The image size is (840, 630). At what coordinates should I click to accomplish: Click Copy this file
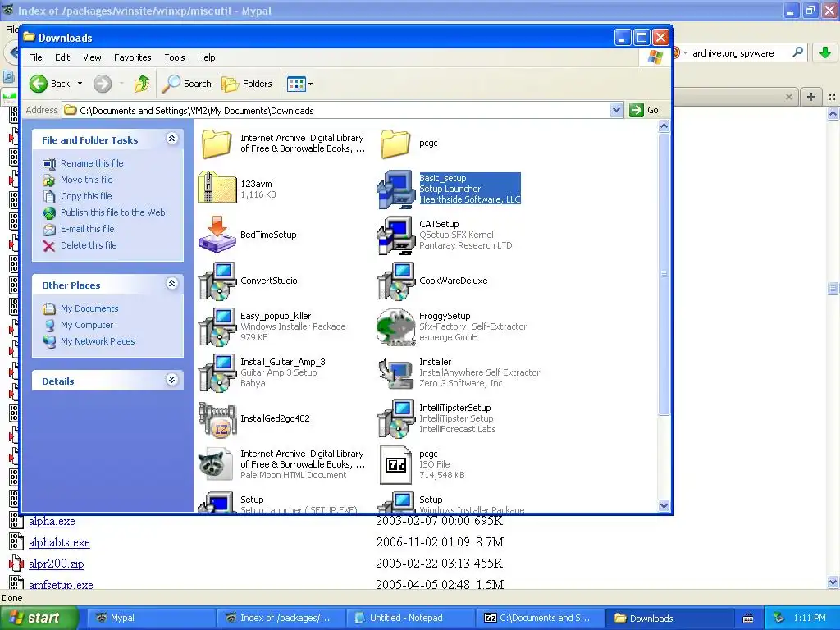(x=85, y=196)
